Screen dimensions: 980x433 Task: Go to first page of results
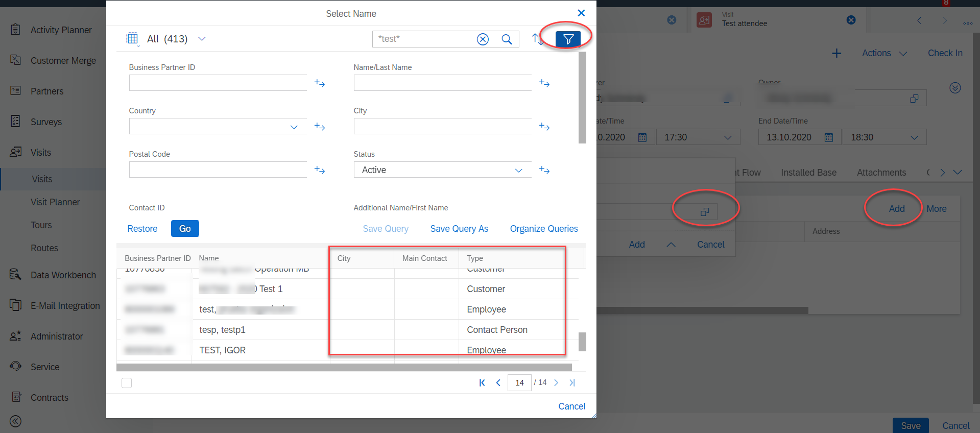tap(482, 382)
